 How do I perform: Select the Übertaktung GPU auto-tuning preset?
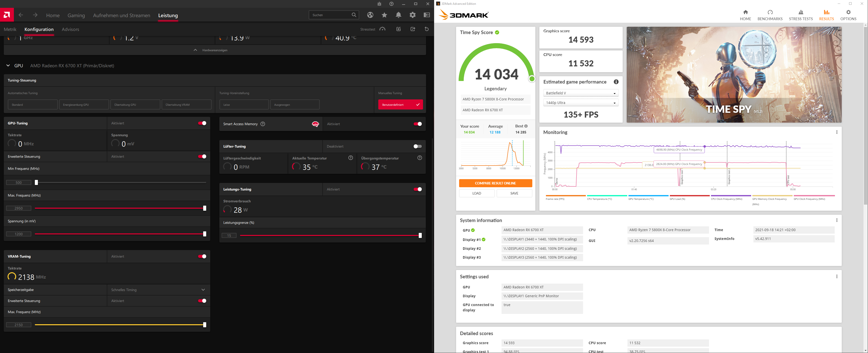(x=135, y=104)
